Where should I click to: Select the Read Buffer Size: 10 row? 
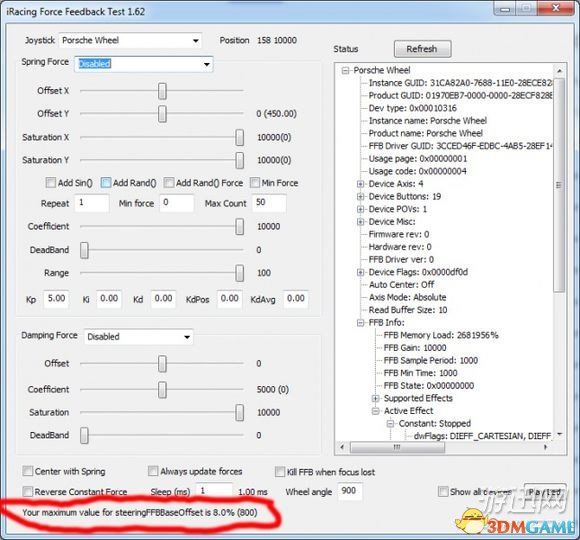point(408,310)
